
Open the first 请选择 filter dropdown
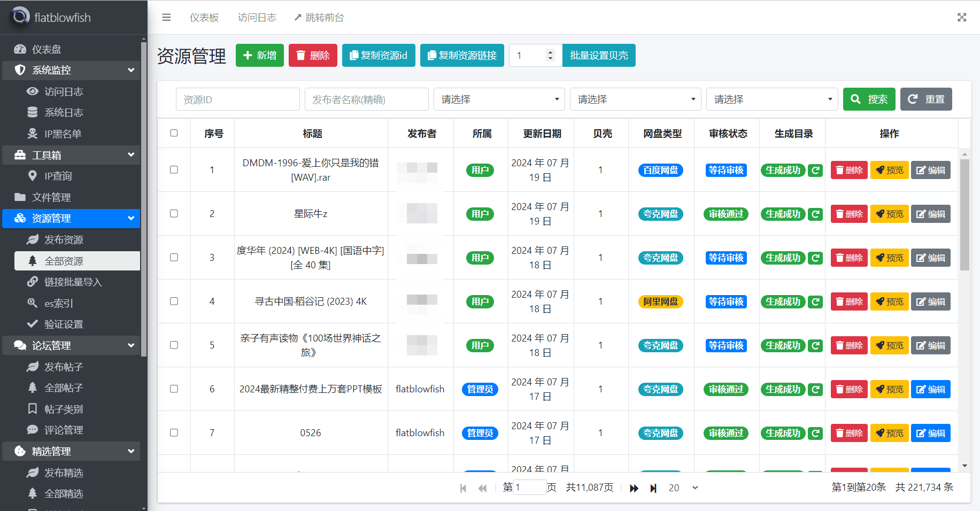click(499, 99)
